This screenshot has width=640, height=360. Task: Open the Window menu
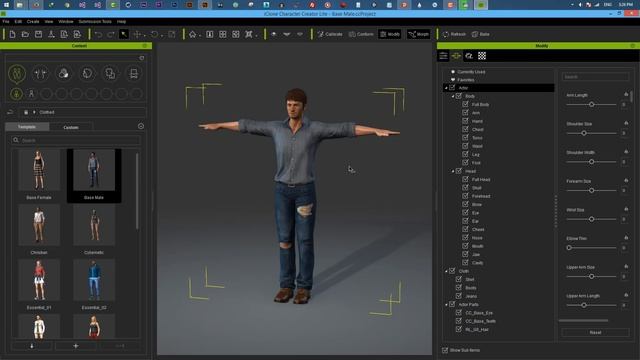pos(66,22)
